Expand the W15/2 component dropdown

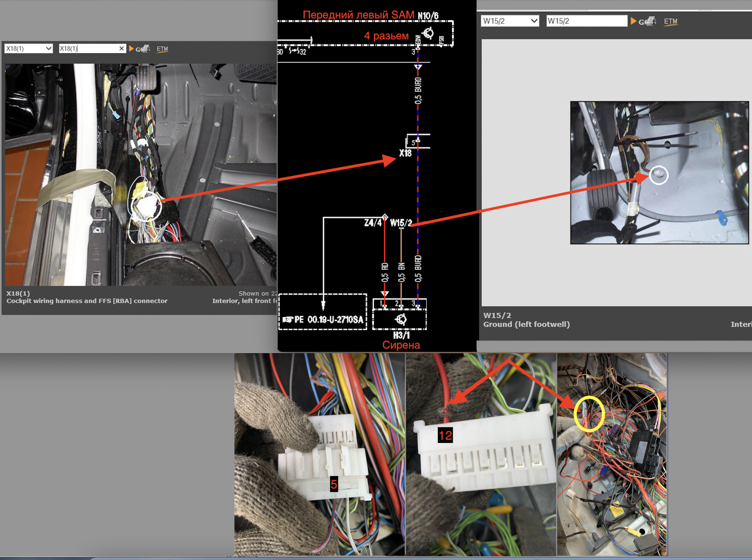510,21
